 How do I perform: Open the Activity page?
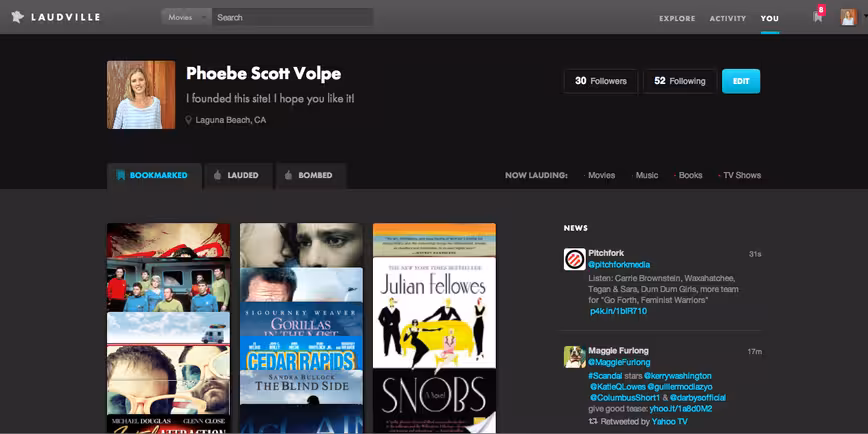point(728,18)
